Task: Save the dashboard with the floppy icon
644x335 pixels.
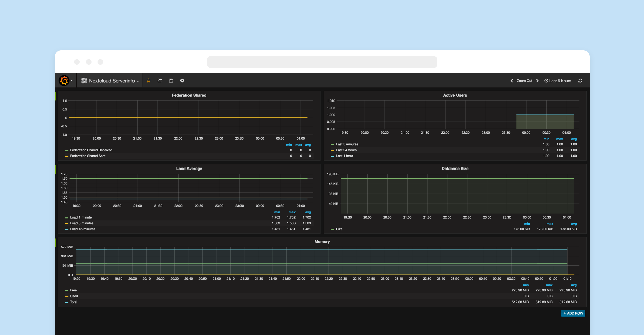Action: (171, 81)
